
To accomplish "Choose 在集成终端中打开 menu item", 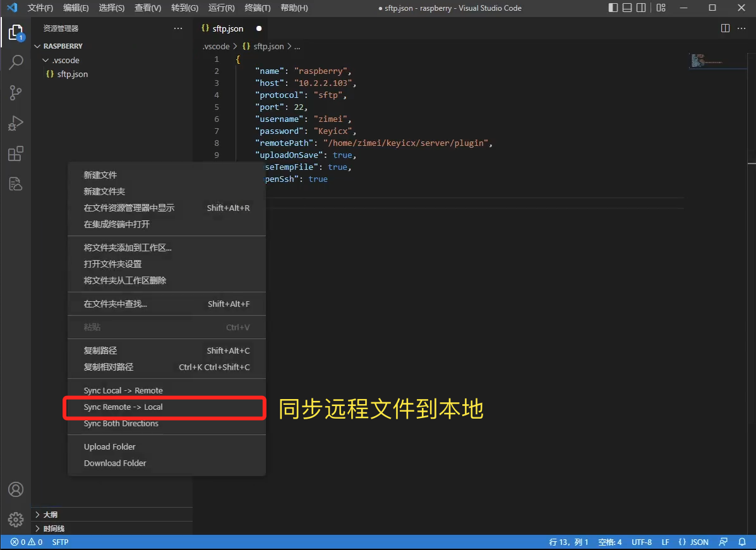I will [x=166, y=224].
